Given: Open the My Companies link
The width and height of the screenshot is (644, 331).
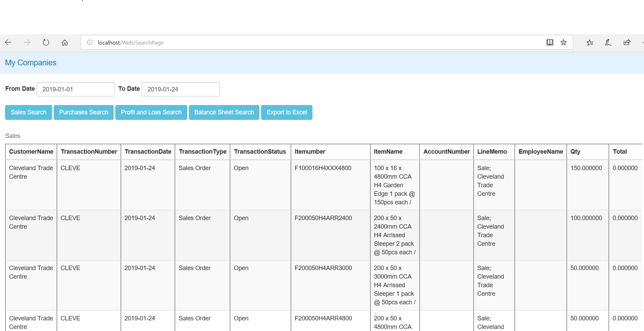Looking at the screenshot, I should click(x=31, y=63).
